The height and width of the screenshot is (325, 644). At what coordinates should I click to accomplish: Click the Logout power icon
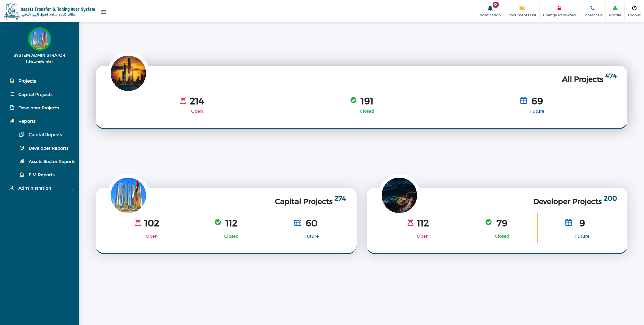pos(634,8)
